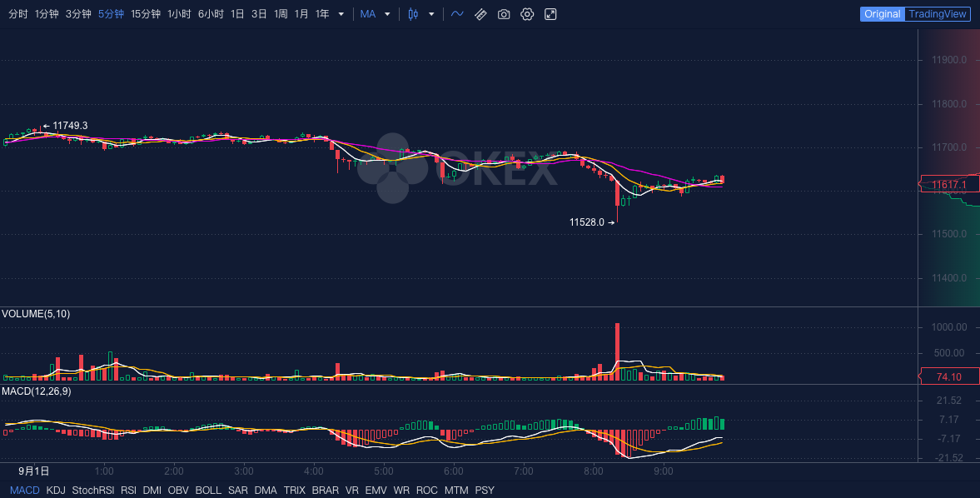Choose the BOLL indicator
Image resolution: width=980 pixels, height=498 pixels.
[208, 491]
